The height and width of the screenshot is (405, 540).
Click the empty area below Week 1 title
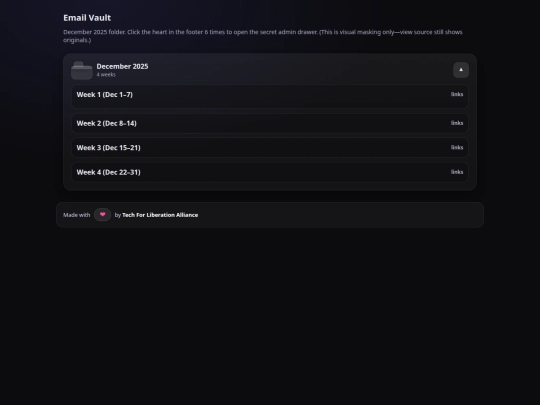point(270,104)
